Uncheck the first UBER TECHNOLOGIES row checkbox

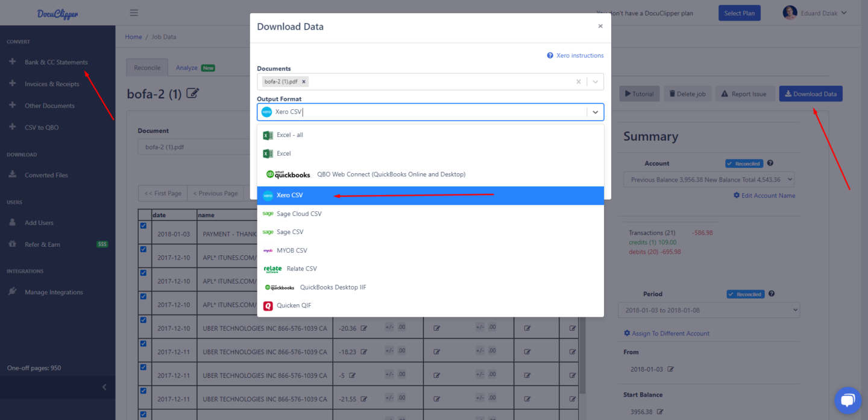[143, 320]
